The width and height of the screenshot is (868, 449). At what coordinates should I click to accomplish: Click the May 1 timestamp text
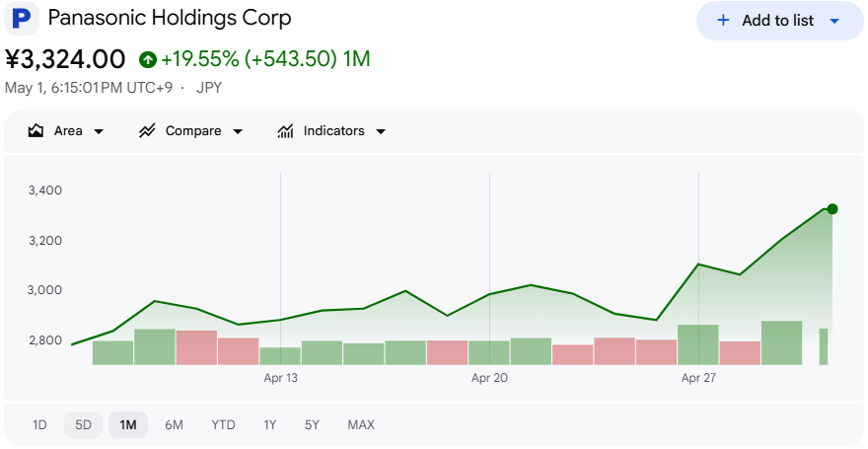[x=89, y=88]
